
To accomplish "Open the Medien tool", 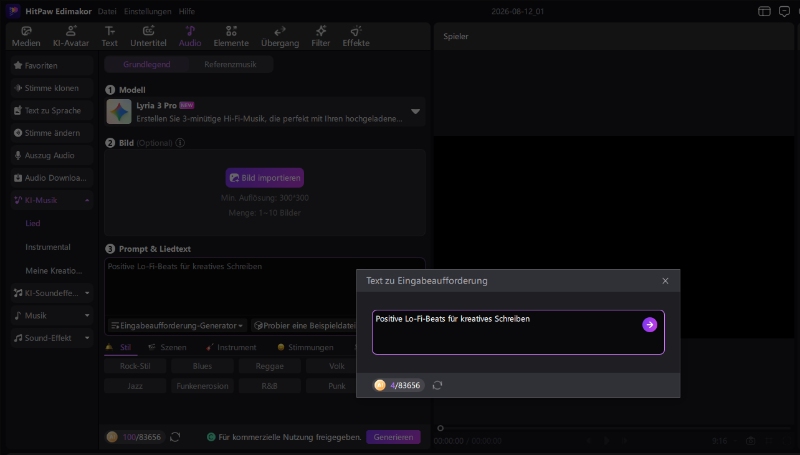I will coord(26,37).
